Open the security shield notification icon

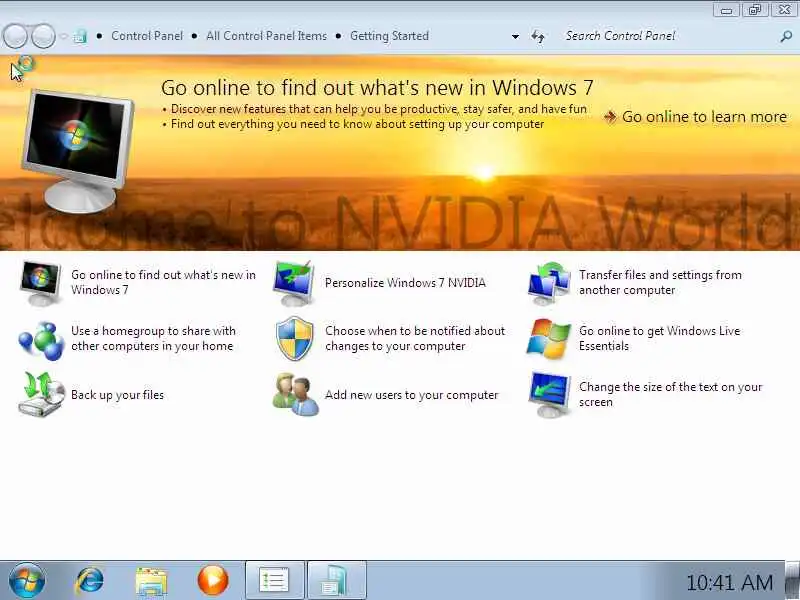tap(294, 338)
